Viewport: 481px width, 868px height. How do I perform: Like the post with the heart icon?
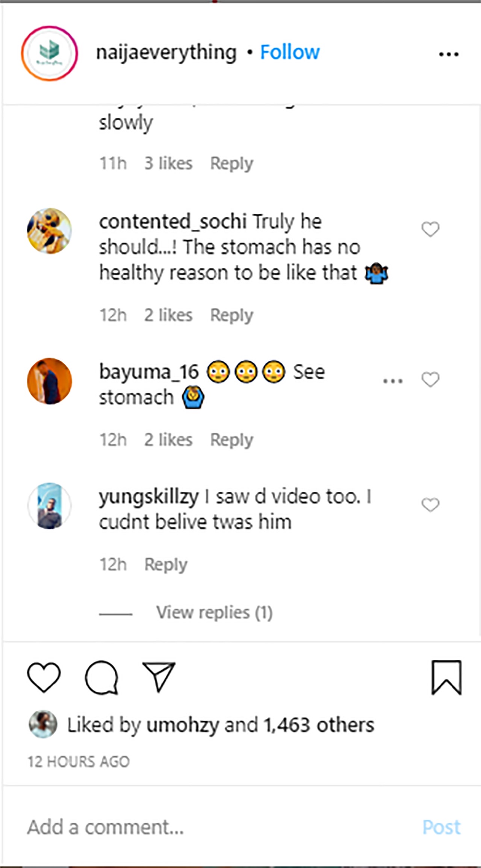[44, 677]
